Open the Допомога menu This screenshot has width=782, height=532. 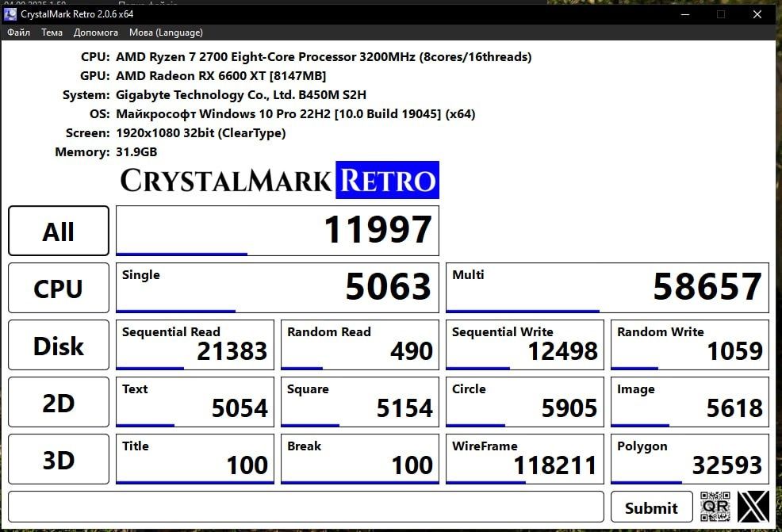[x=96, y=33]
